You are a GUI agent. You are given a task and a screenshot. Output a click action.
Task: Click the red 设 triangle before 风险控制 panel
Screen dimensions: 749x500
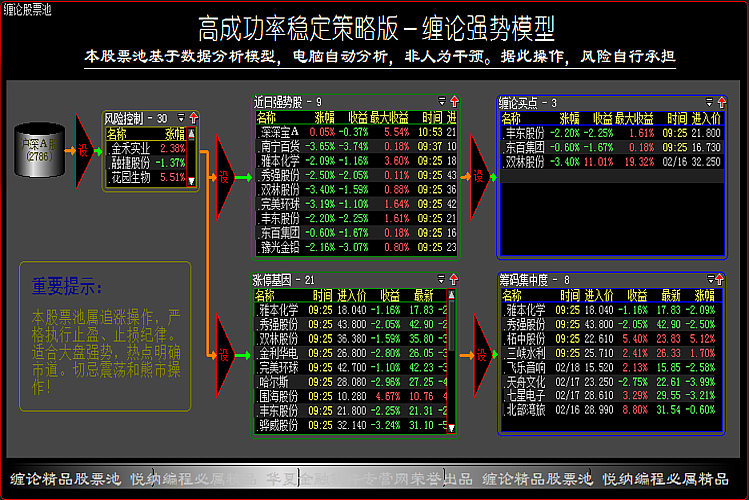84,151
